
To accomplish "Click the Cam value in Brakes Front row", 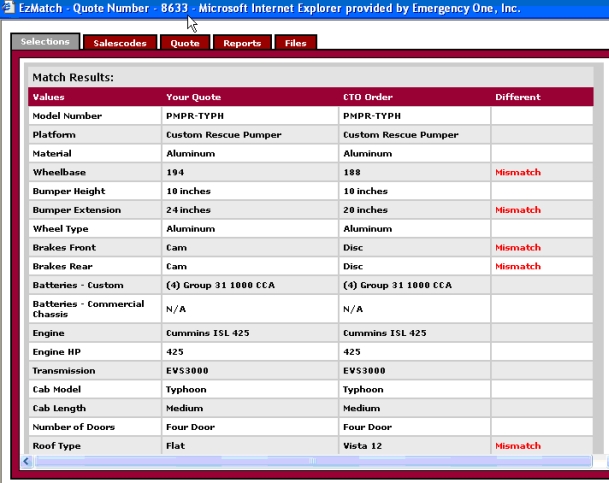I will pyautogui.click(x=176, y=248).
